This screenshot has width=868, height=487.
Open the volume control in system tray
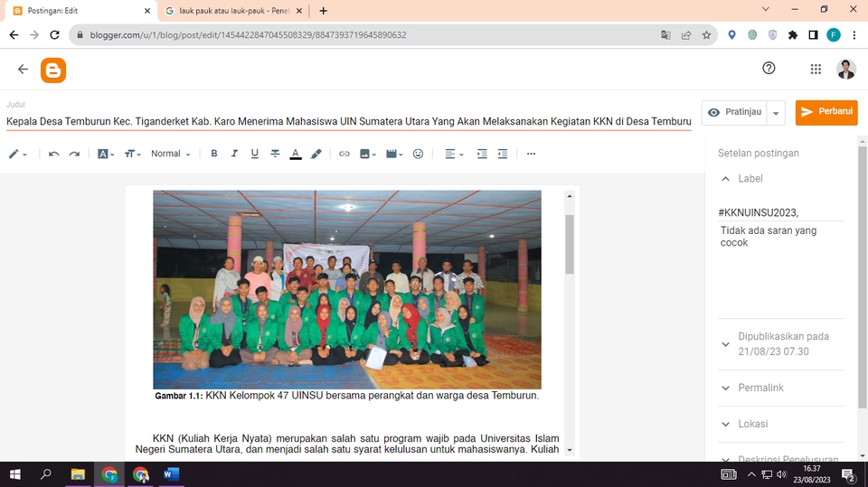coord(781,474)
